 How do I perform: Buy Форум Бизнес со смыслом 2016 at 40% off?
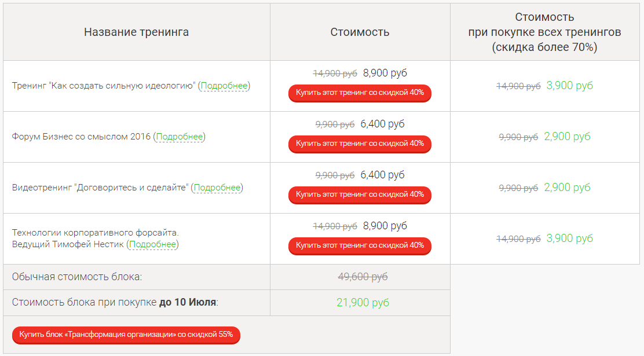click(360, 144)
